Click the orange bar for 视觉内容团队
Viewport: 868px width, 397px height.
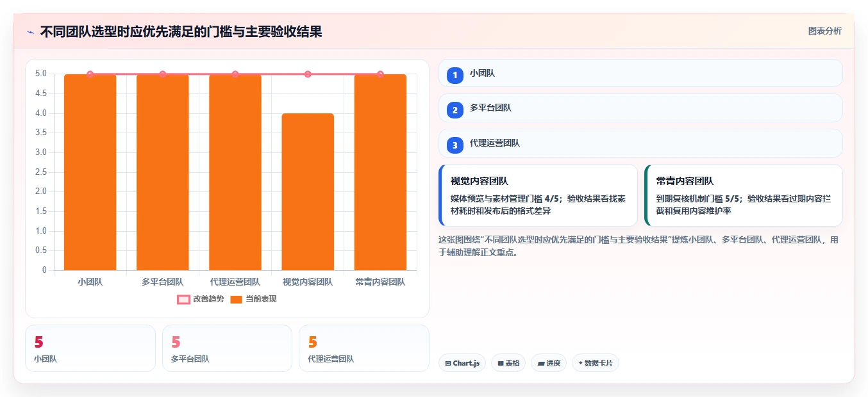tap(308, 192)
